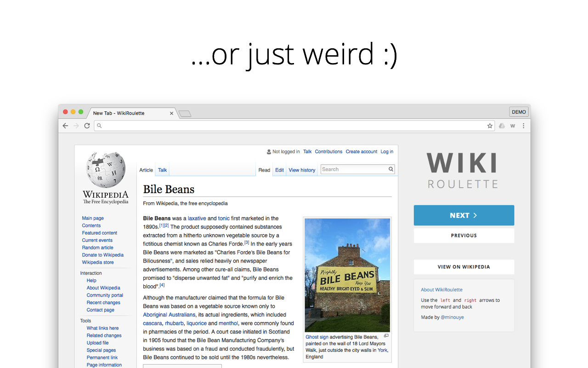Bookmark the page with the star icon
This screenshot has width=588, height=368.
[x=490, y=126]
